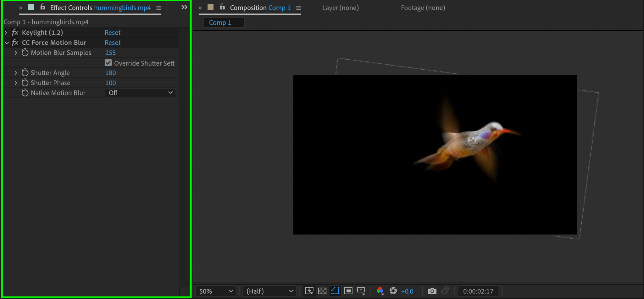The image size is (644, 299).
Task: Click the Motion Blur Samples value 255
Action: coord(110,52)
